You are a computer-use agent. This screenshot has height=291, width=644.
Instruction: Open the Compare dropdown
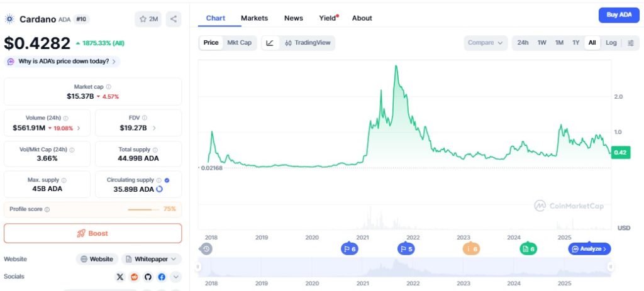[x=486, y=43]
